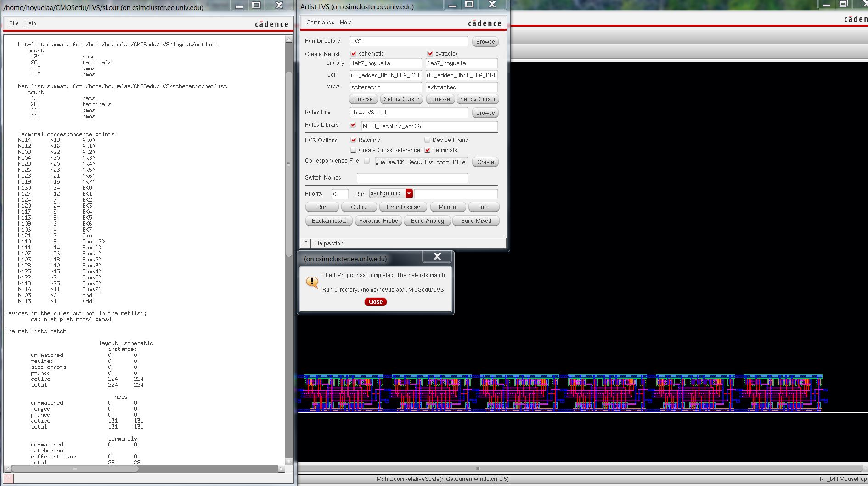Click the Build Analog button

click(x=427, y=221)
